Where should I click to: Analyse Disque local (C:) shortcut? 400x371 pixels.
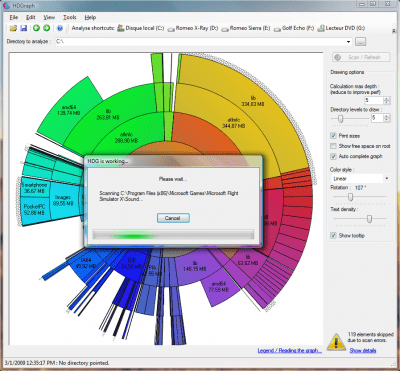[x=141, y=28]
